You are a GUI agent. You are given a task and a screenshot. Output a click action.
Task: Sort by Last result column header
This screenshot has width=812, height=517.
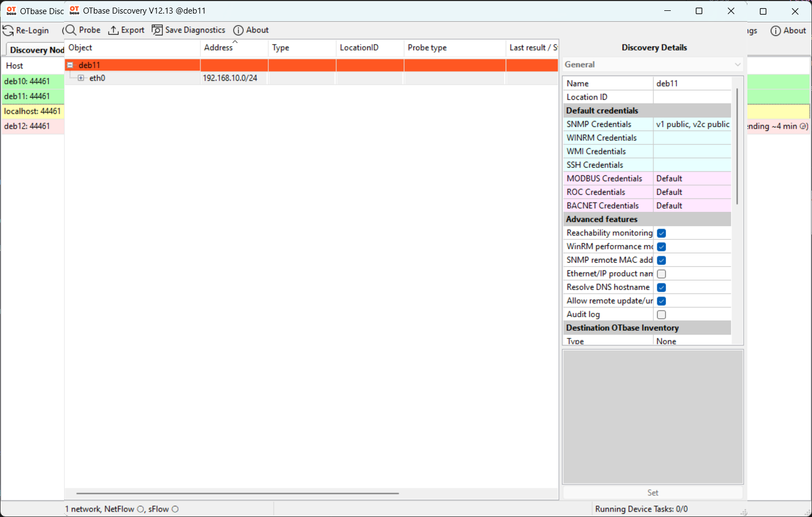532,48
